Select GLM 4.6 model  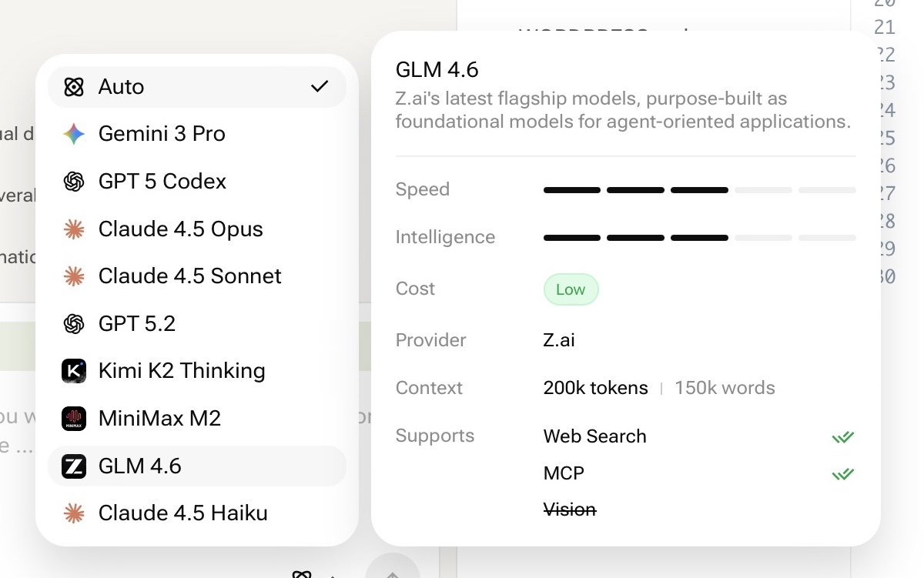pos(197,466)
